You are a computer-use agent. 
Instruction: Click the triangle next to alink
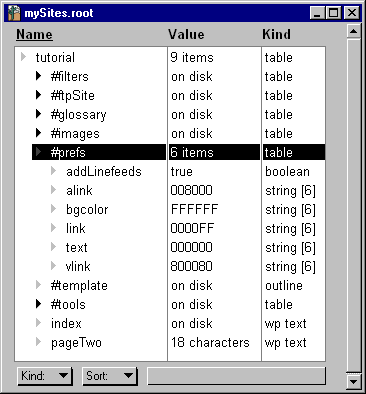coord(54,190)
